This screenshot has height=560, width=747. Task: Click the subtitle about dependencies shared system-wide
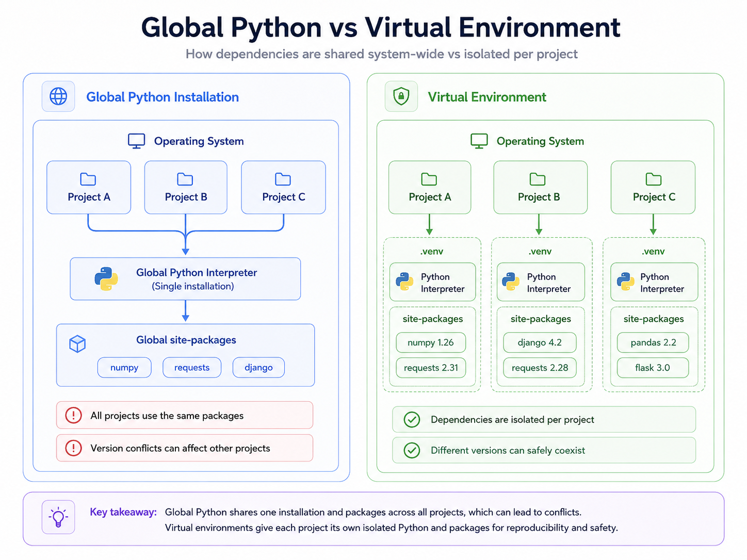(382, 54)
